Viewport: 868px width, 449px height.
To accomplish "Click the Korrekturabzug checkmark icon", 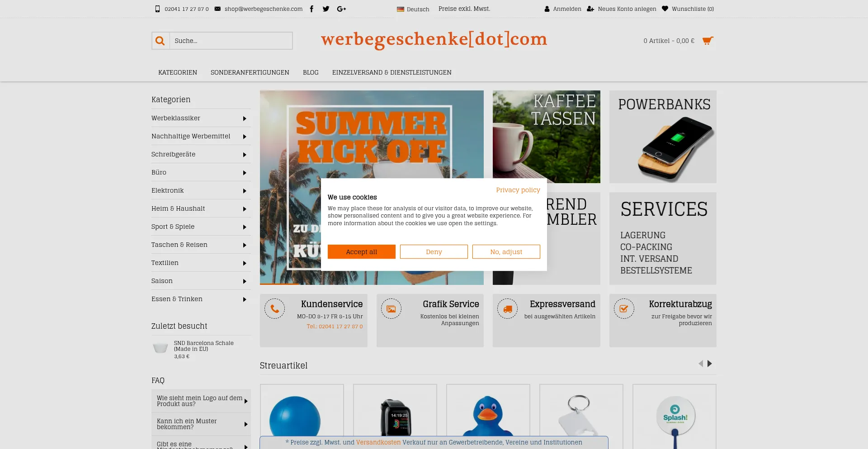I will point(624,309).
